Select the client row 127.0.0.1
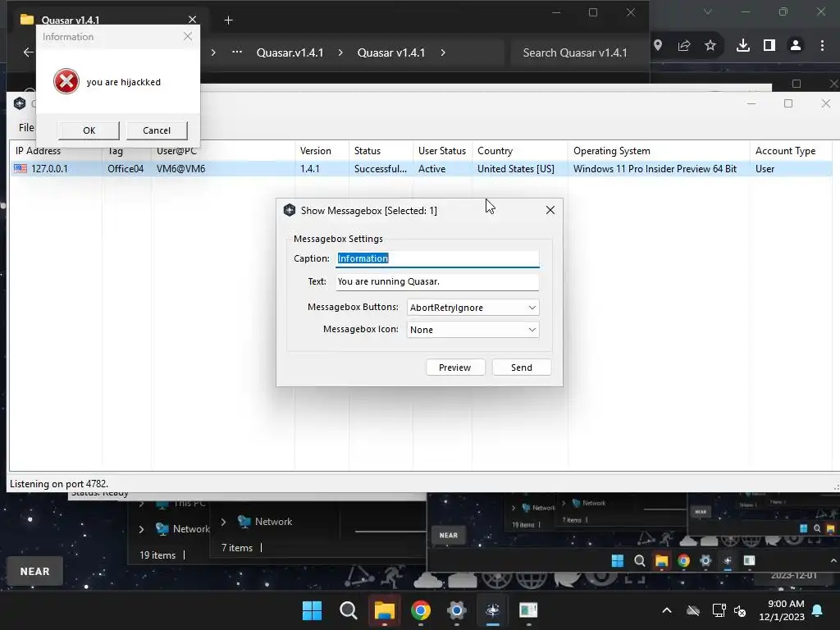 click(x=421, y=169)
